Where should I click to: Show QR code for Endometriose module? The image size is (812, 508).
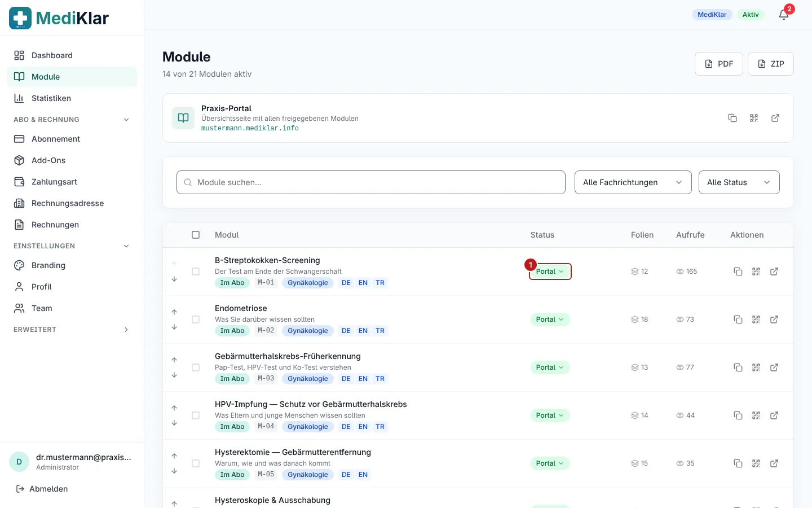[756, 319]
